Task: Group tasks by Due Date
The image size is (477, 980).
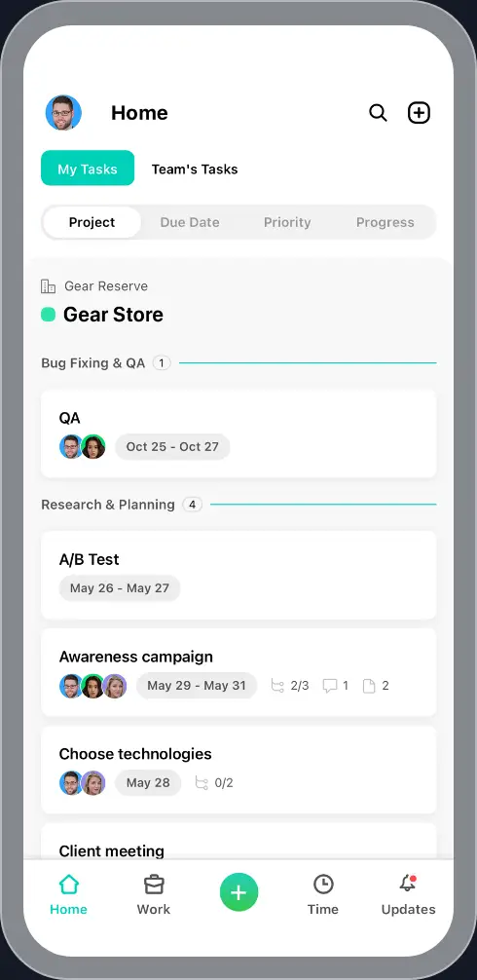Action: click(190, 222)
